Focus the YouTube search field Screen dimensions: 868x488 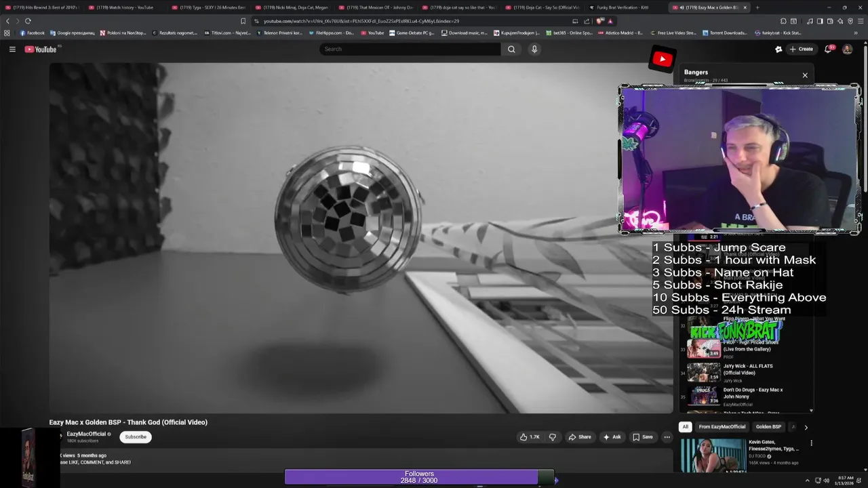click(x=410, y=49)
